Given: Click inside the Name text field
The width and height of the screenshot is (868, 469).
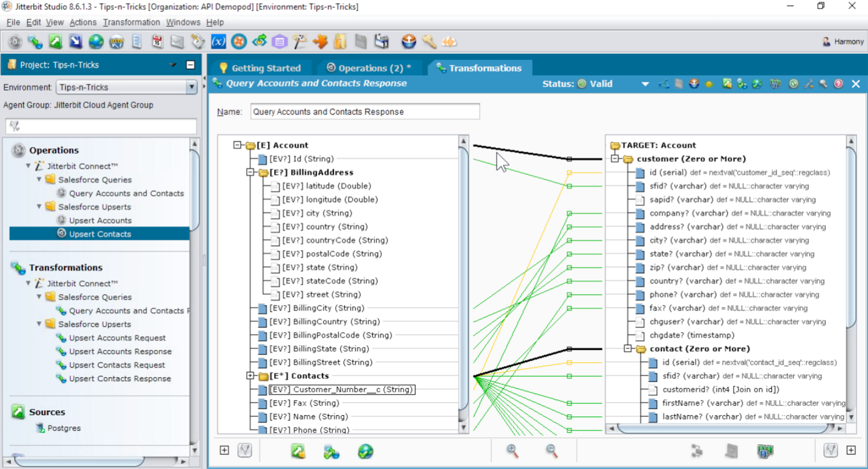Looking at the screenshot, I should [363, 111].
